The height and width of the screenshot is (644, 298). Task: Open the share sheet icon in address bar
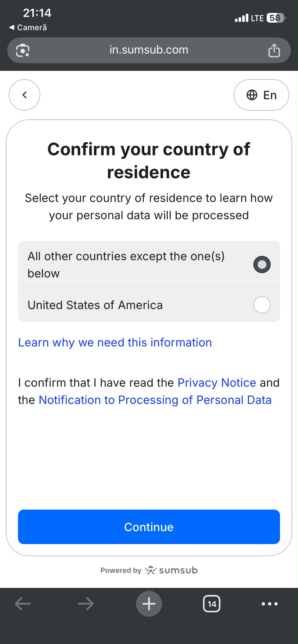(x=274, y=50)
